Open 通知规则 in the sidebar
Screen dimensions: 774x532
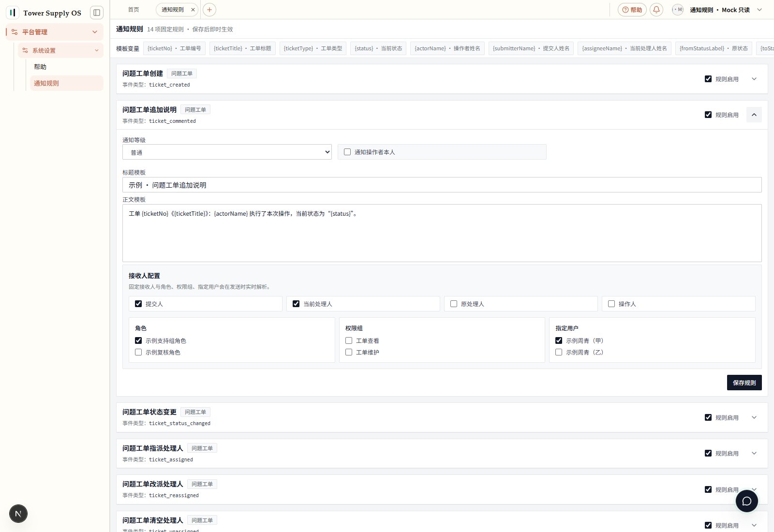tap(66, 83)
